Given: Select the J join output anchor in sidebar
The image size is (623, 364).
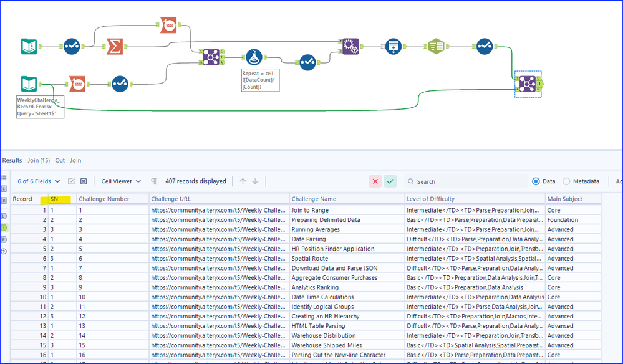Looking at the screenshot, I should click(4, 228).
